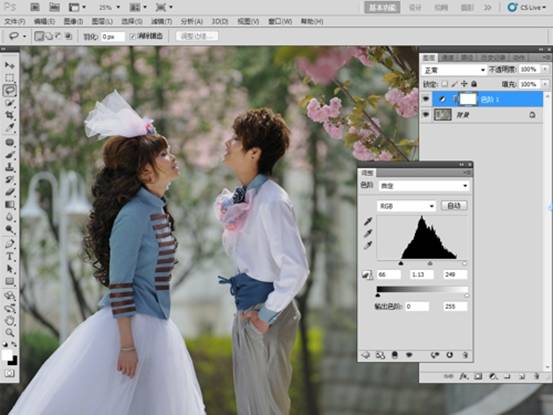Open the Image menu
Viewport: 553px width, 415px height.
click(73, 22)
